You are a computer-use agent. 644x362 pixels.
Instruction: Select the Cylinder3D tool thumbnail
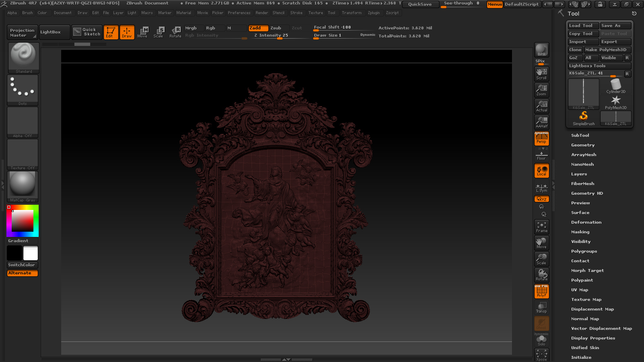coord(616,86)
